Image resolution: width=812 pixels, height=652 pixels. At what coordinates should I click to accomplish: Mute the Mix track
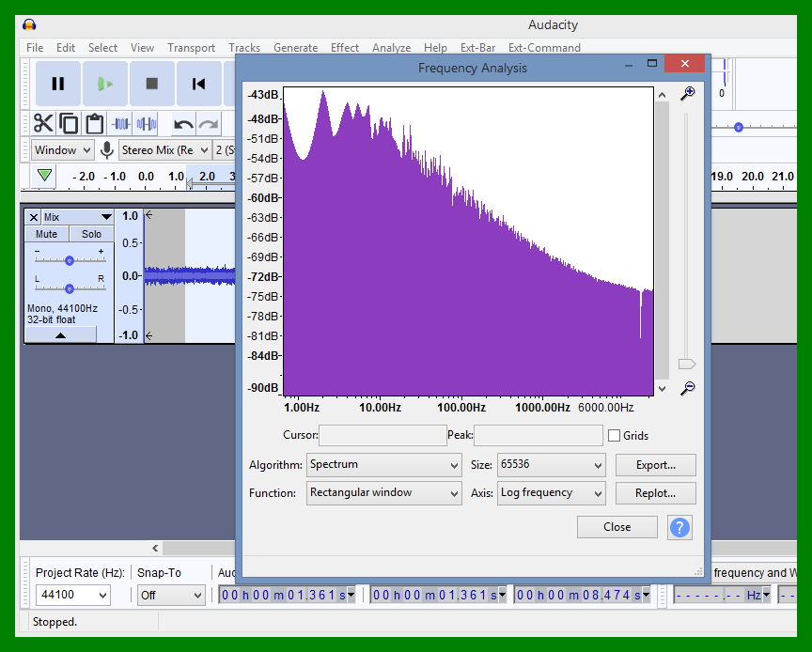click(x=47, y=234)
